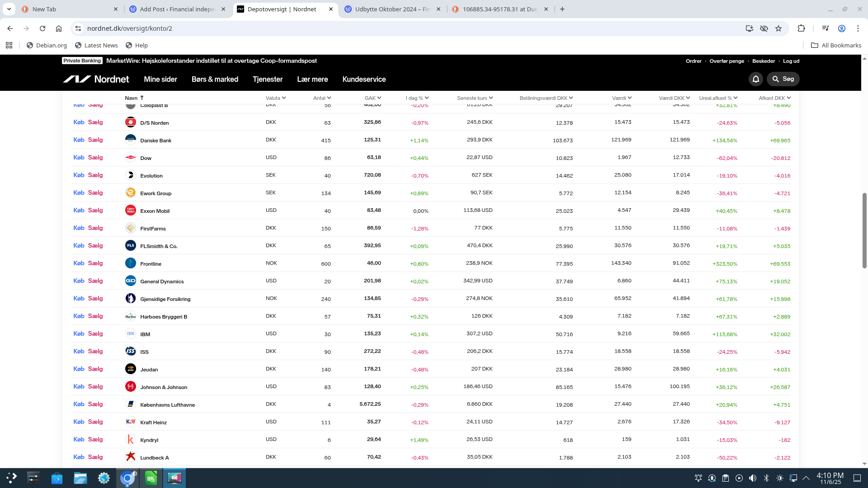
Task: Click the Lundbeck A logo icon
Action: click(x=131, y=457)
